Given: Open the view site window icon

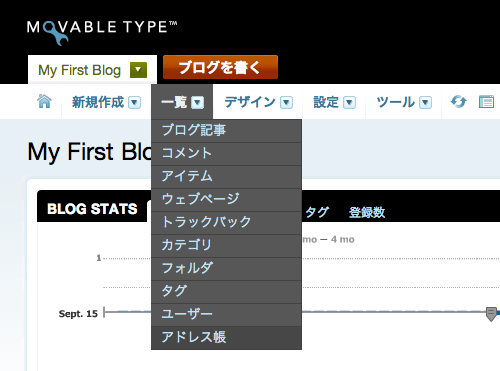Looking at the screenshot, I should click(x=486, y=102).
